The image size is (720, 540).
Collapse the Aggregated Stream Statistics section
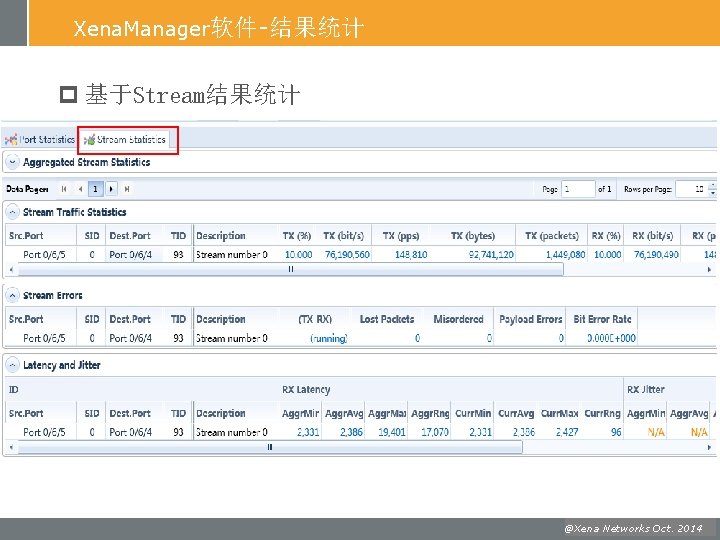pyautogui.click(x=12, y=162)
